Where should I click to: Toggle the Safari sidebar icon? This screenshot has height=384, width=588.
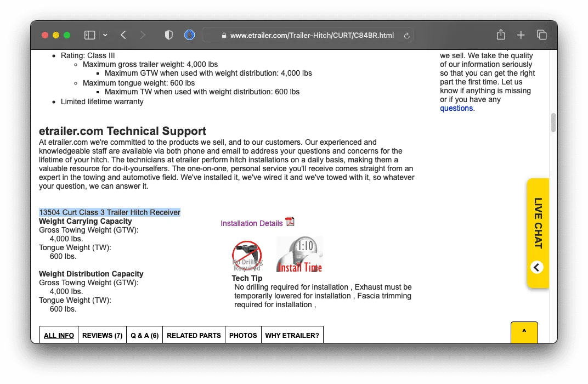[x=89, y=35]
